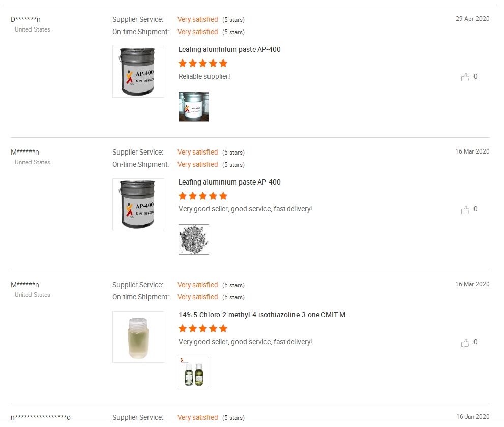
Task: View the 'Reliable supplier!' review photo
Action: [x=194, y=107]
